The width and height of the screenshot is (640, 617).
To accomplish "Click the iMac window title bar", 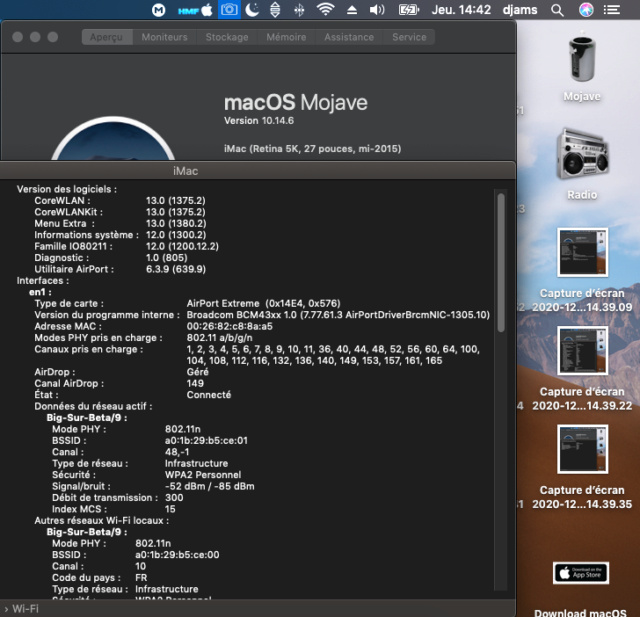I will click(258, 171).
